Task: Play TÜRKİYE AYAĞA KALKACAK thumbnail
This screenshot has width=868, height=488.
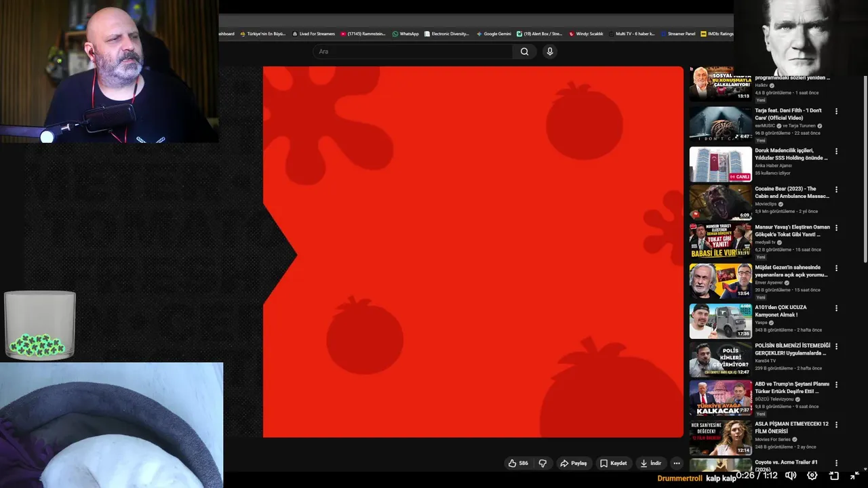Action: [x=720, y=398]
